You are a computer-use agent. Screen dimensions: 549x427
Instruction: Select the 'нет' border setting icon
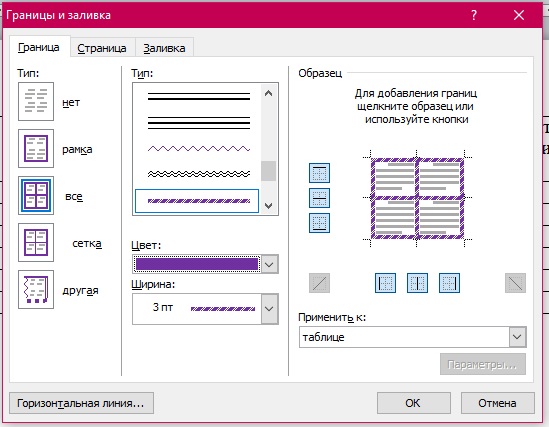(x=36, y=102)
